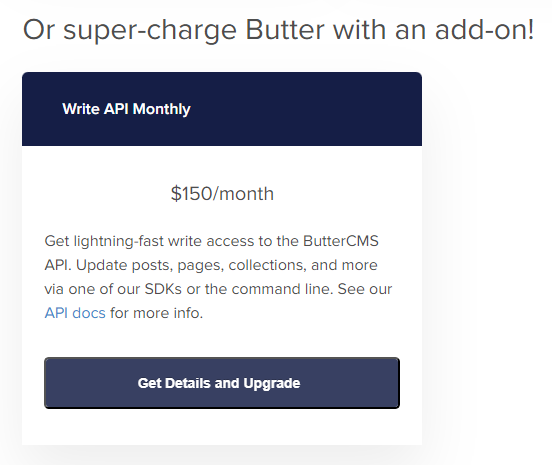This screenshot has width=552, height=465.
Task: Click the white card body below the upgrade button
Action: (222, 427)
